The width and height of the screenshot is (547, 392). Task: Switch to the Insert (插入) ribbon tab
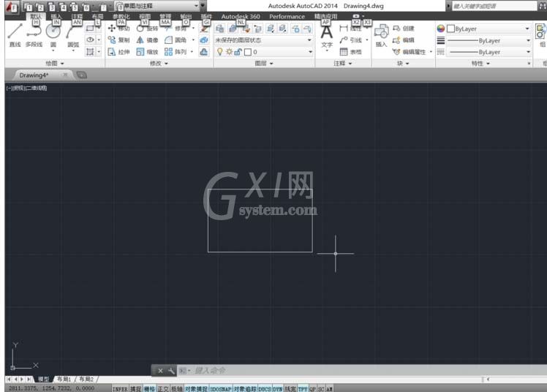[56, 16]
